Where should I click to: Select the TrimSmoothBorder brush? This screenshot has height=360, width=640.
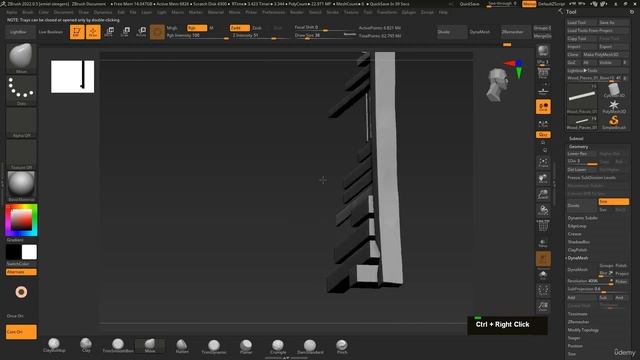118,345
